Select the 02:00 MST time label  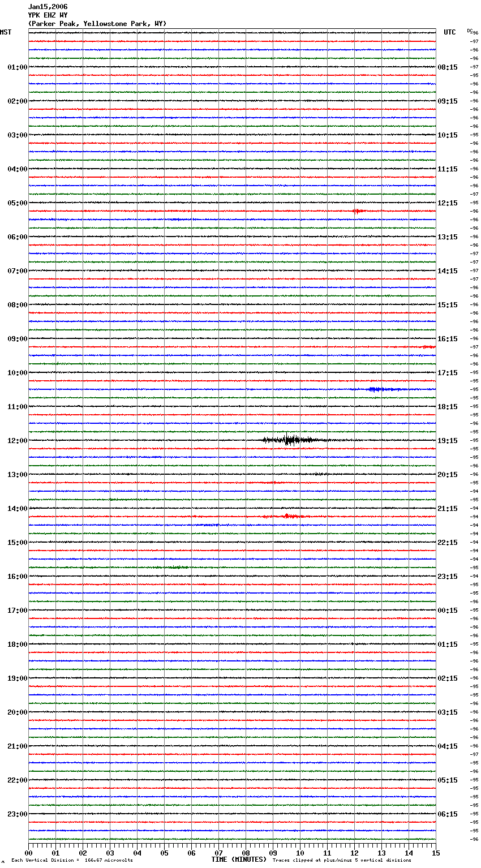(x=18, y=101)
